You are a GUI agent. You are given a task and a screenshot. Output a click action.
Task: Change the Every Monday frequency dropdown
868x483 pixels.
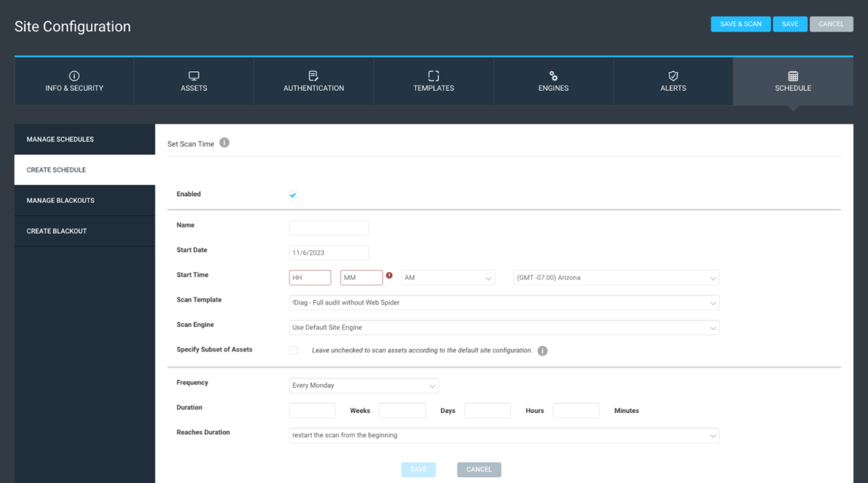(363, 385)
